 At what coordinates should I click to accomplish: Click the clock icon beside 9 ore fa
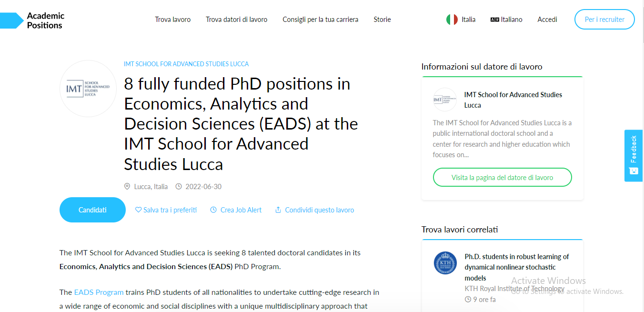pos(468,300)
